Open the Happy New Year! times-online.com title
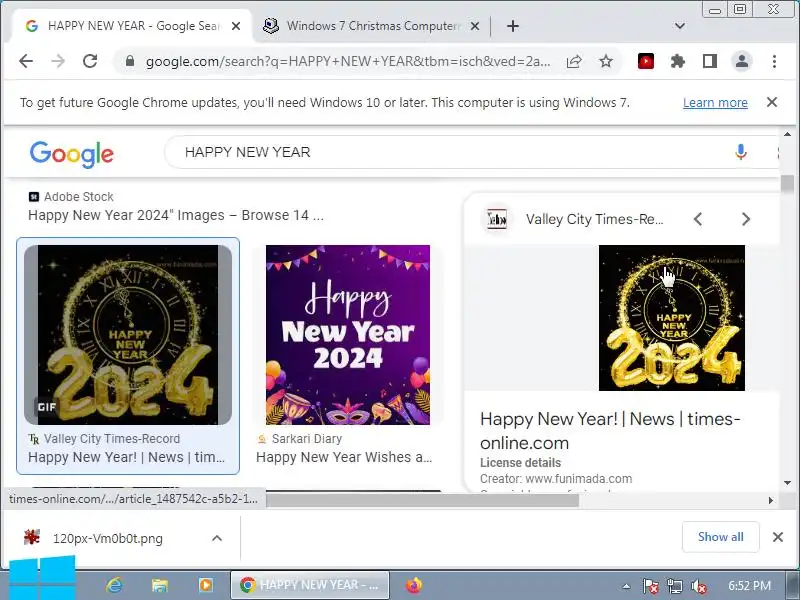 610,431
